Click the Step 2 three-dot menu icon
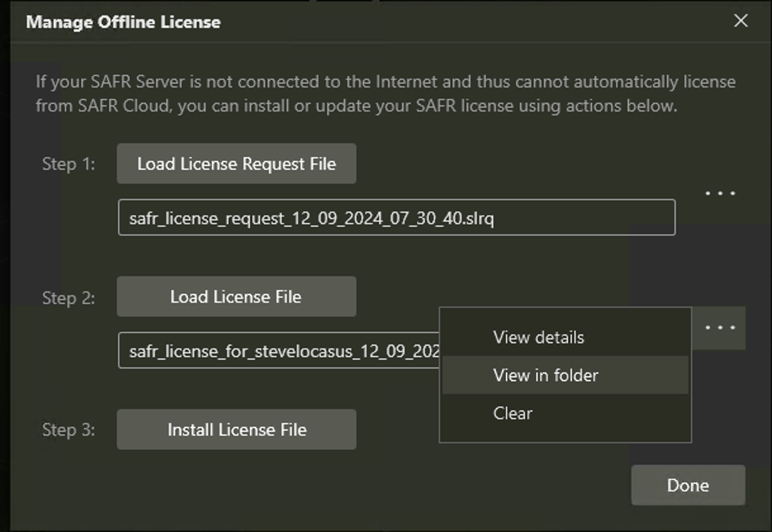The width and height of the screenshot is (772, 532). 721,328
